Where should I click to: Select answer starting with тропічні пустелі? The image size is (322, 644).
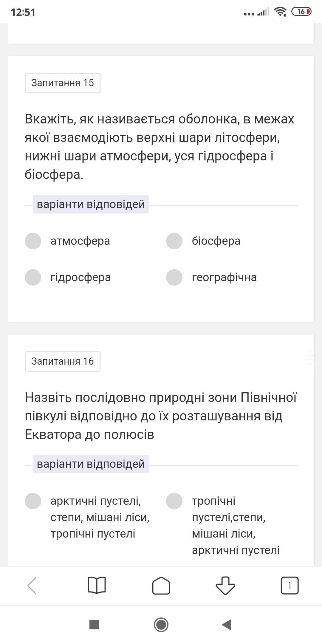pyautogui.click(x=174, y=501)
